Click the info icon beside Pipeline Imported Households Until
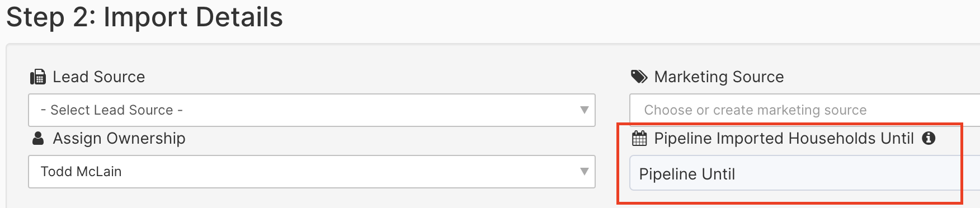This screenshot has width=980, height=208. (x=929, y=138)
